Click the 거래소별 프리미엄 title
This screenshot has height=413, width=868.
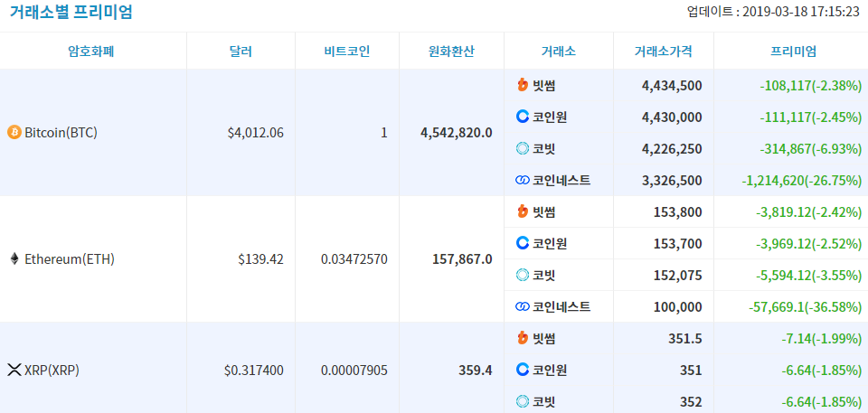coord(71,12)
